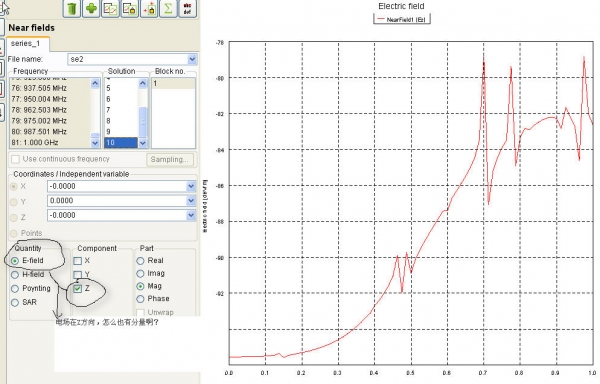The width and height of the screenshot is (600, 384).
Task: Expand the X coordinate dropdown
Action: 191,186
